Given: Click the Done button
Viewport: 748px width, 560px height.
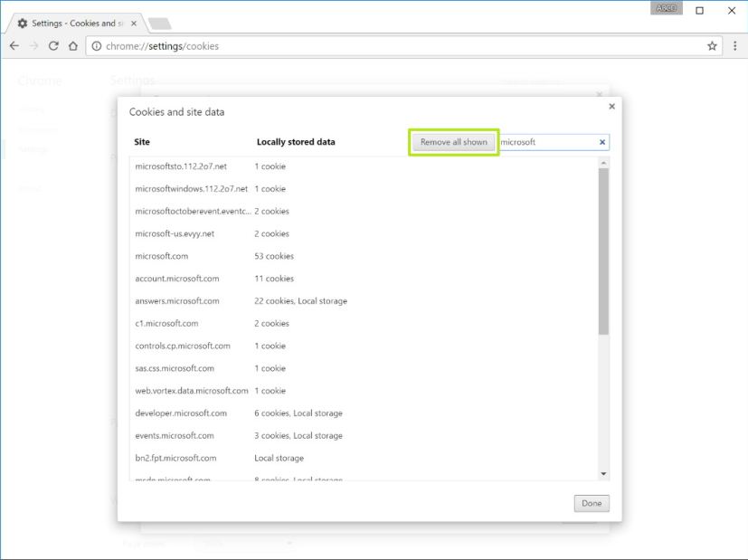Looking at the screenshot, I should [592, 503].
